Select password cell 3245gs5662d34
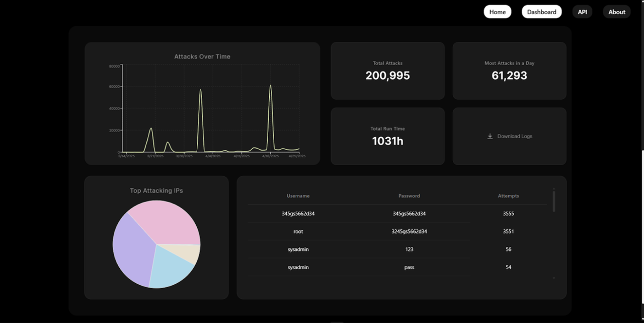The image size is (644, 323). (x=409, y=232)
